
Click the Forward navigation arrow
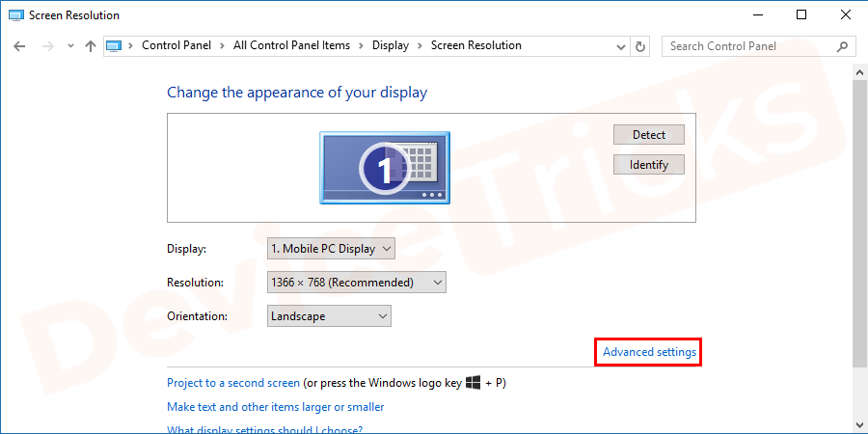point(46,46)
